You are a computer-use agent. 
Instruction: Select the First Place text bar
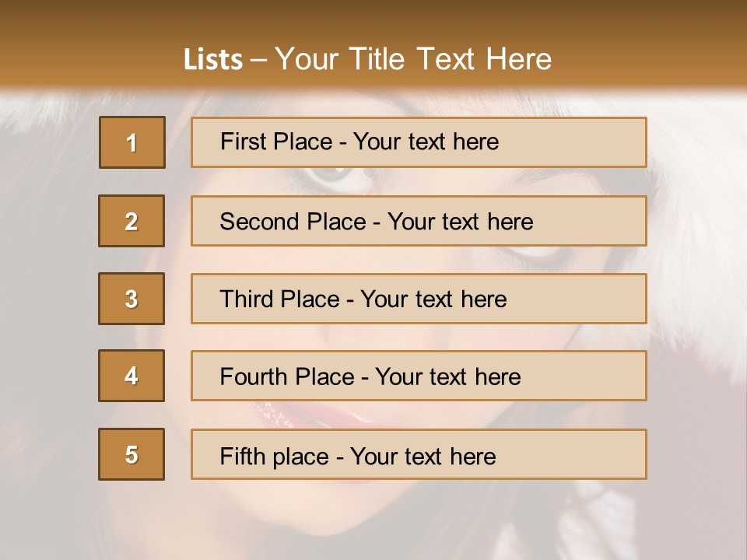coord(419,142)
